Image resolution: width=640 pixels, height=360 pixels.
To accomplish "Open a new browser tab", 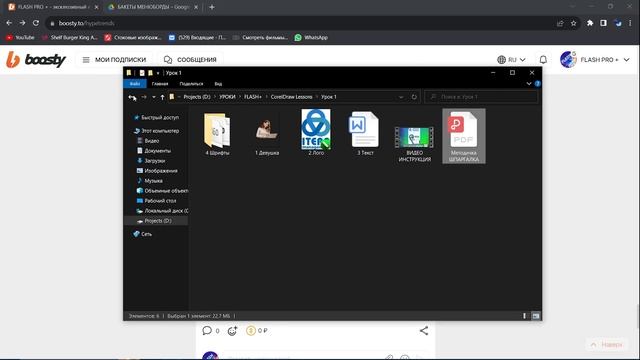I will coord(211,7).
